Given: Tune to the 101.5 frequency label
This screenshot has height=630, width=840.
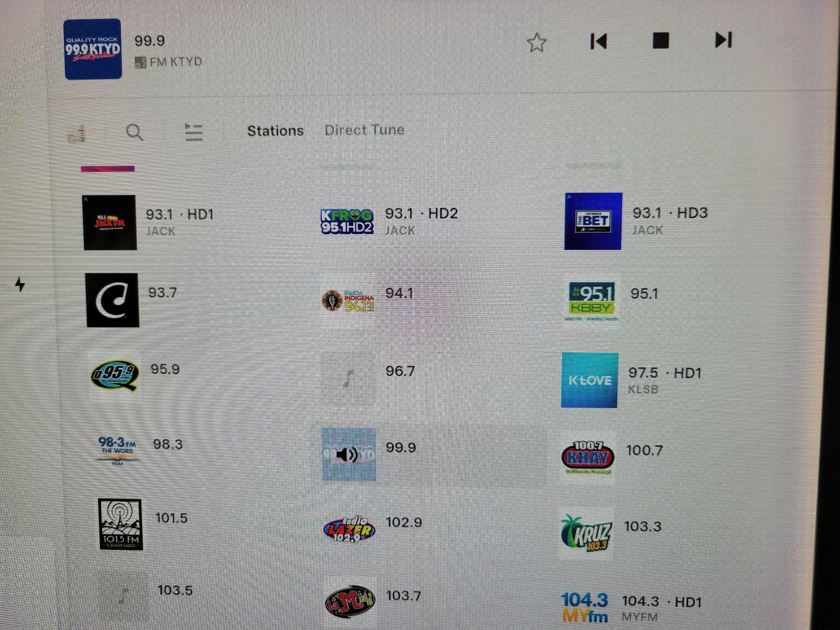Looking at the screenshot, I should [x=171, y=518].
